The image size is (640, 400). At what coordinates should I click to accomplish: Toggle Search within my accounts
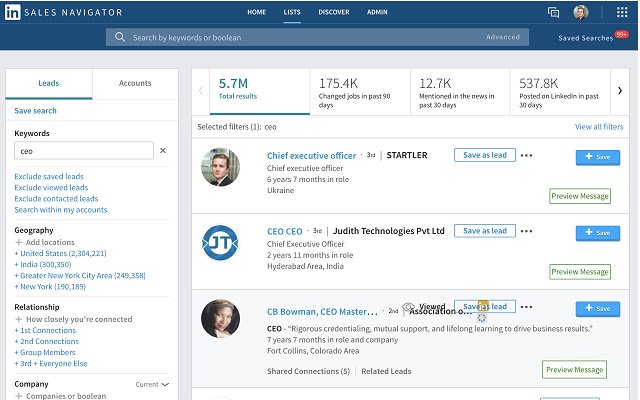click(61, 209)
